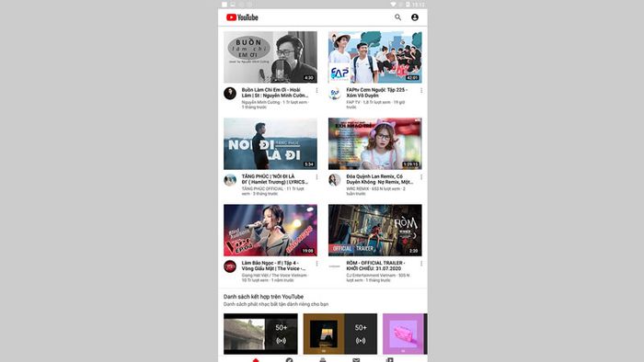Open video title Buồn Làm Chi Em Ơi - Hoài Lâm

[275, 93]
